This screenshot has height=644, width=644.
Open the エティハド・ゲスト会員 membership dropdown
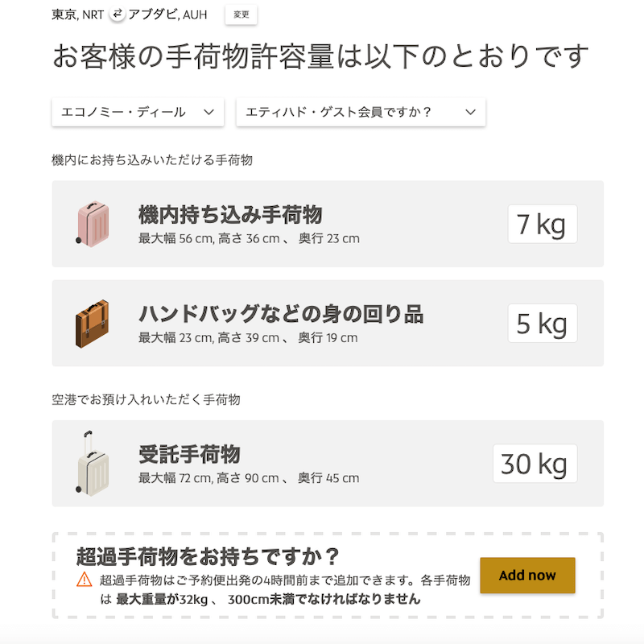pyautogui.click(x=361, y=113)
